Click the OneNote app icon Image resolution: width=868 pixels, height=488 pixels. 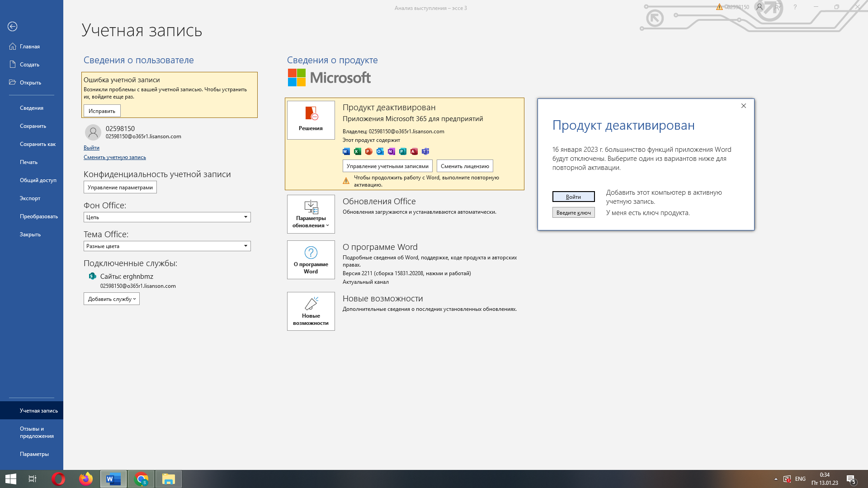(392, 151)
